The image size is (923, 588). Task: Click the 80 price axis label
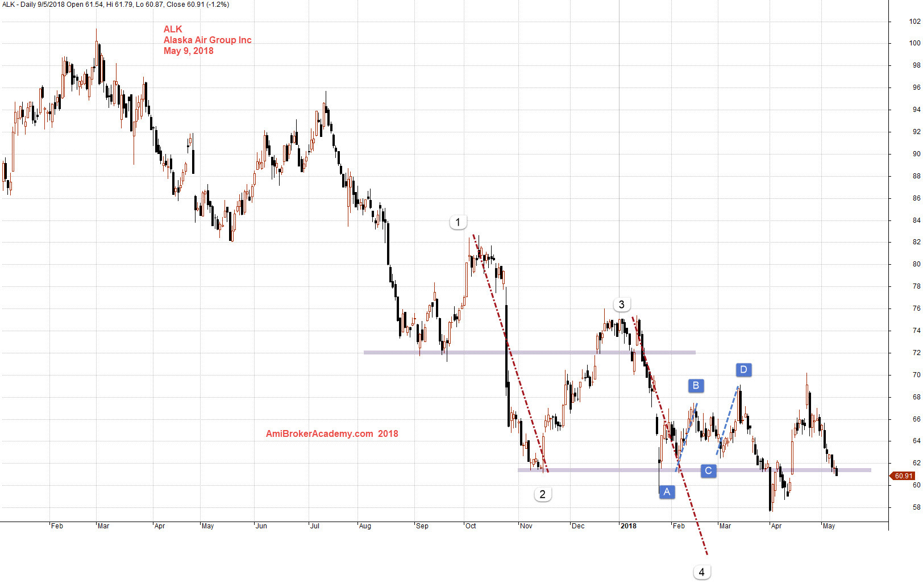click(x=917, y=264)
